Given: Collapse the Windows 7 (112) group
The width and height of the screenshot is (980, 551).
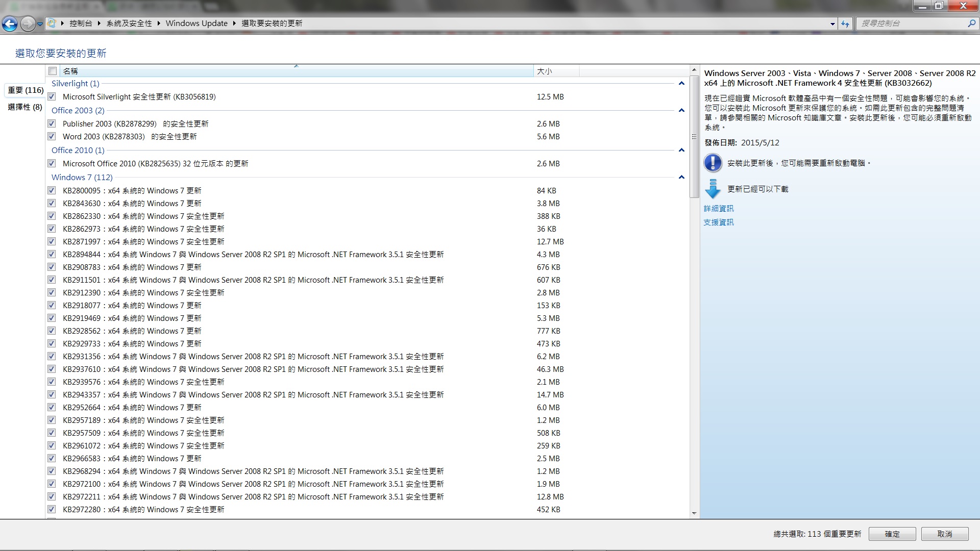Looking at the screenshot, I should coord(681,177).
